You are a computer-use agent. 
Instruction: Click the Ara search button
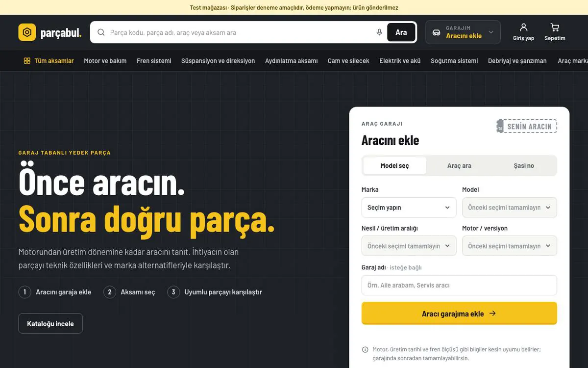(401, 32)
